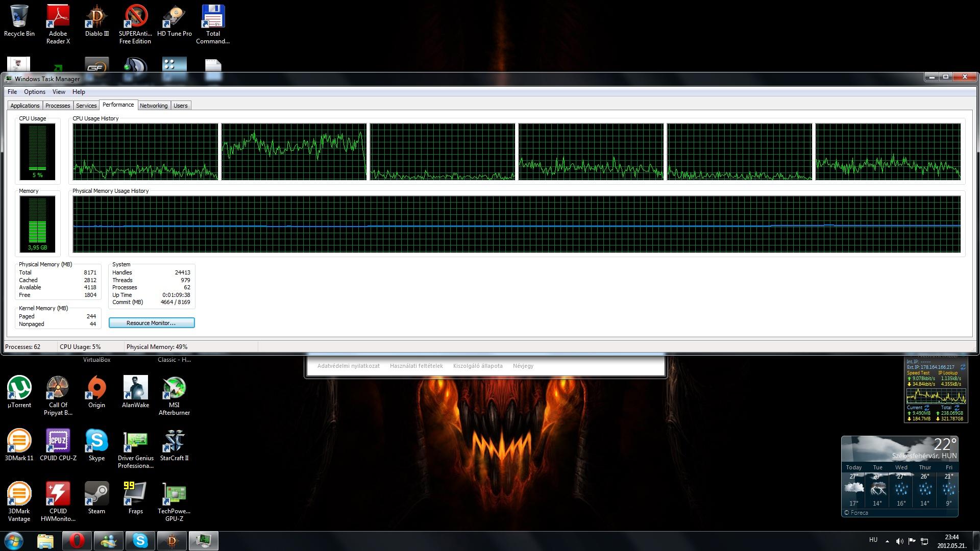Screen dimensions: 980x551
Task: Click the CPU Usage 5% gauge
Action: tap(37, 152)
